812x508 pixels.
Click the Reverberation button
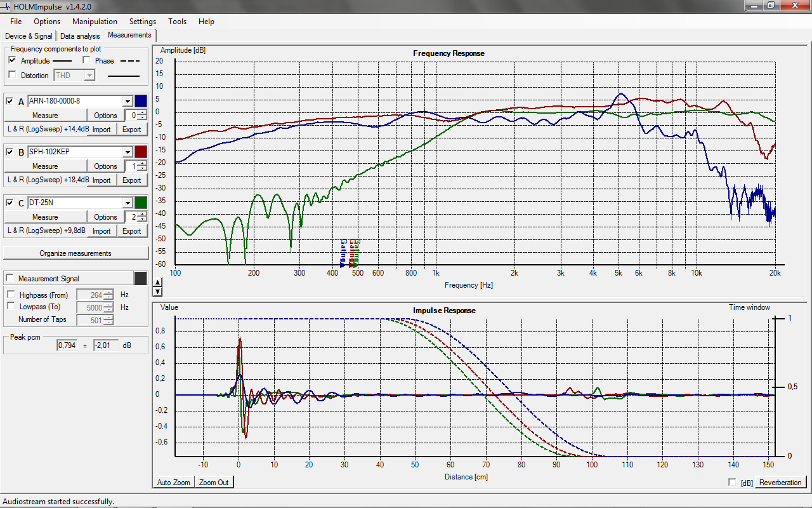click(x=780, y=483)
